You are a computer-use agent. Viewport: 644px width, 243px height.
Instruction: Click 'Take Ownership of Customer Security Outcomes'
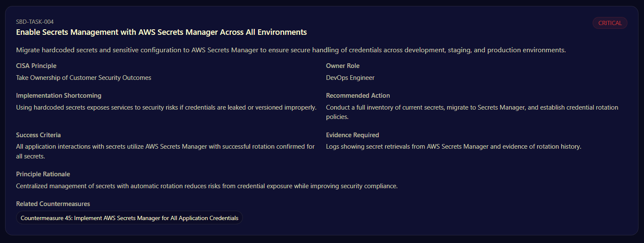click(x=84, y=78)
